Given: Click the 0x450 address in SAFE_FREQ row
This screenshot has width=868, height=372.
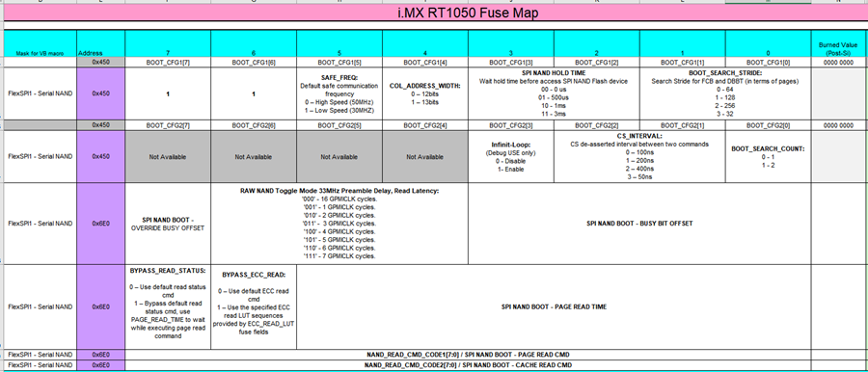Looking at the screenshot, I should click(x=101, y=93).
